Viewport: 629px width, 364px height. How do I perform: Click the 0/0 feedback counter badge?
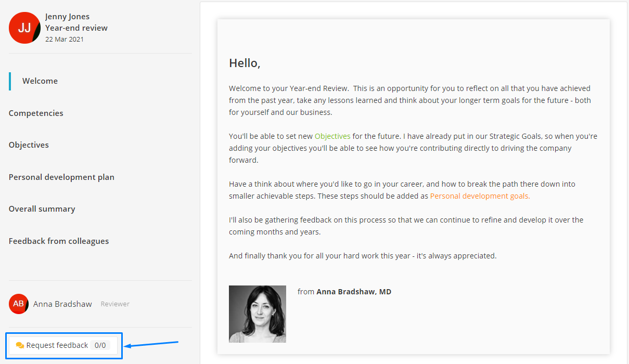tap(100, 345)
